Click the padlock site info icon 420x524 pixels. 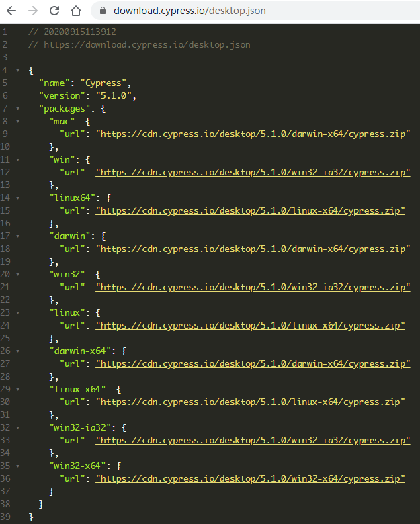coord(103,11)
